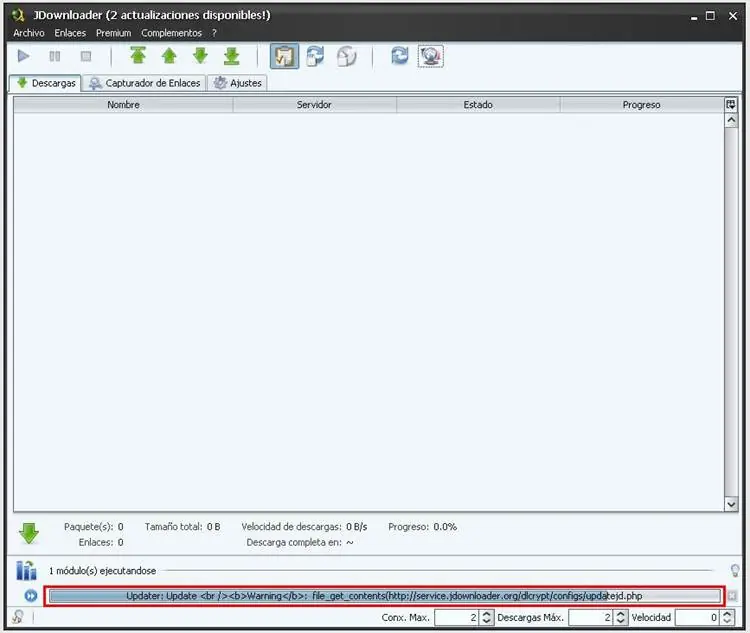Switch to the Descargas tab
Image resolution: width=750 pixels, height=633 pixels.
46,83
